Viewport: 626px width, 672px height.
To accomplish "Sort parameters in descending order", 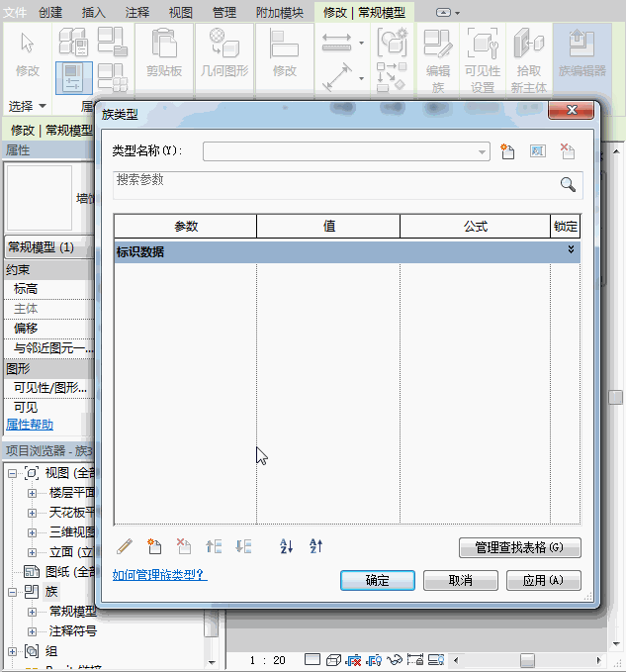I will pos(316,546).
